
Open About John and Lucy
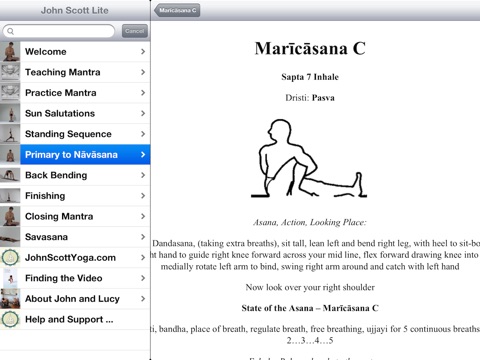75,299
